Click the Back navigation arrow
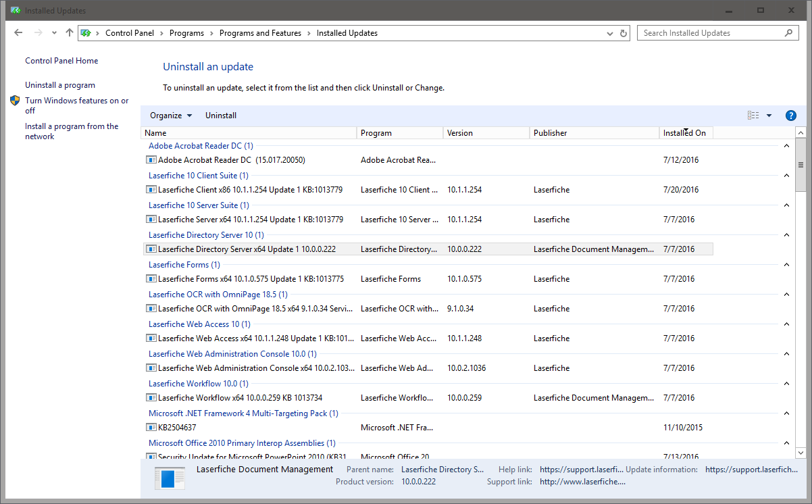812x504 pixels. click(18, 33)
